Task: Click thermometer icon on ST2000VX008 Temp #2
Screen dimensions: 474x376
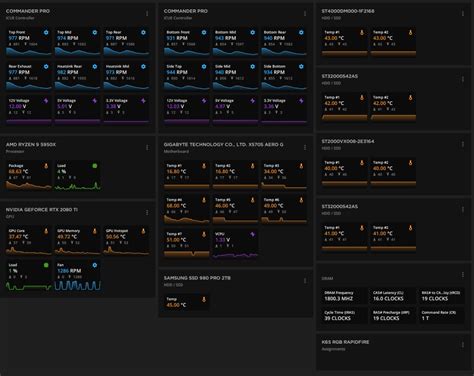Action: [410, 163]
